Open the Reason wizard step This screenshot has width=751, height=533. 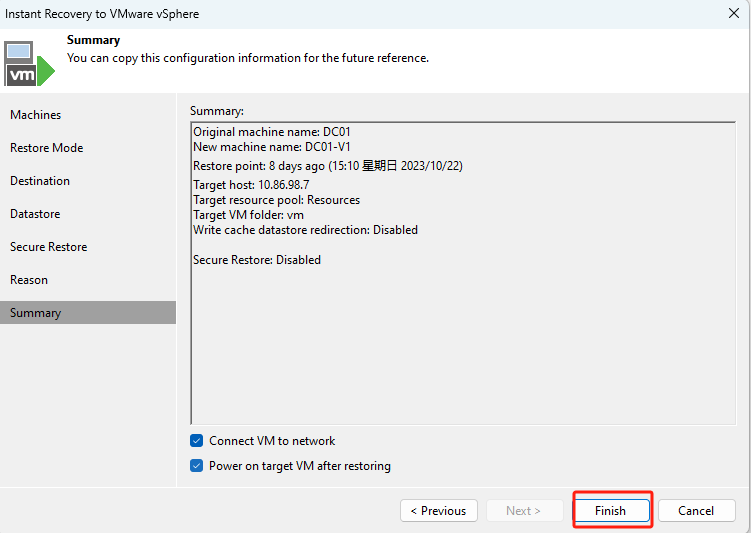click(88, 280)
